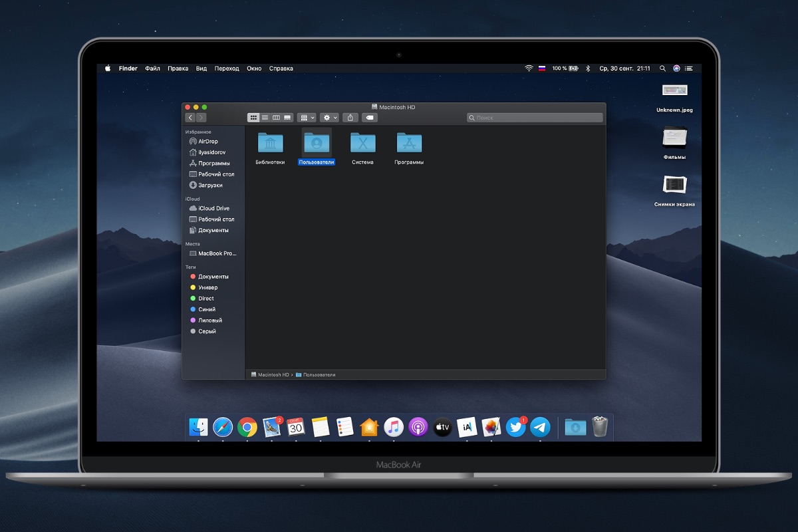Open the Apple menu
The height and width of the screenshot is (532, 798).
point(107,68)
